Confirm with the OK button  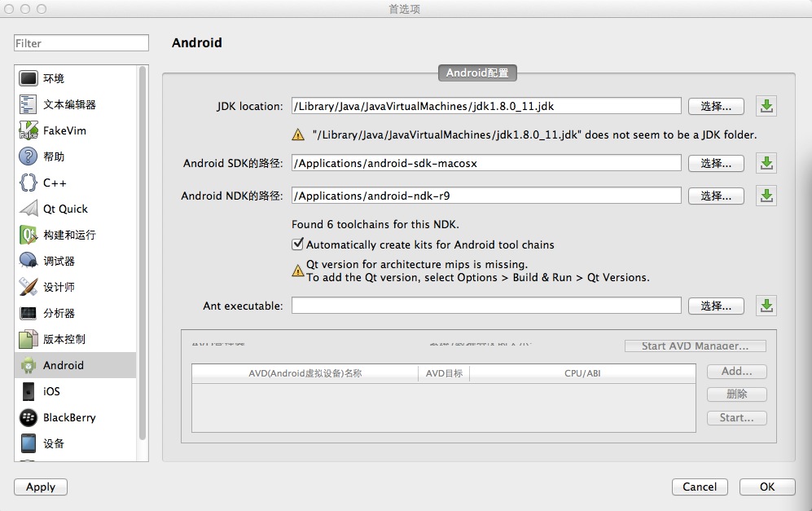click(x=767, y=487)
